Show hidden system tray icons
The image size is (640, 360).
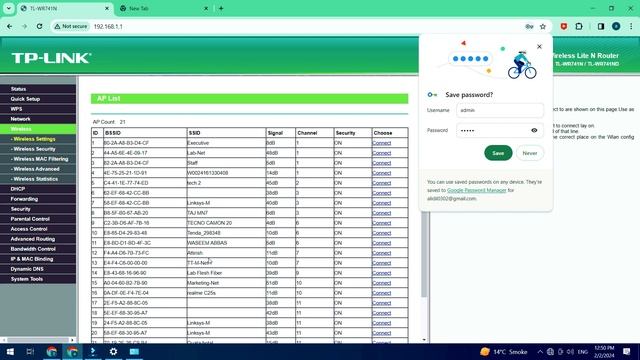(540, 351)
